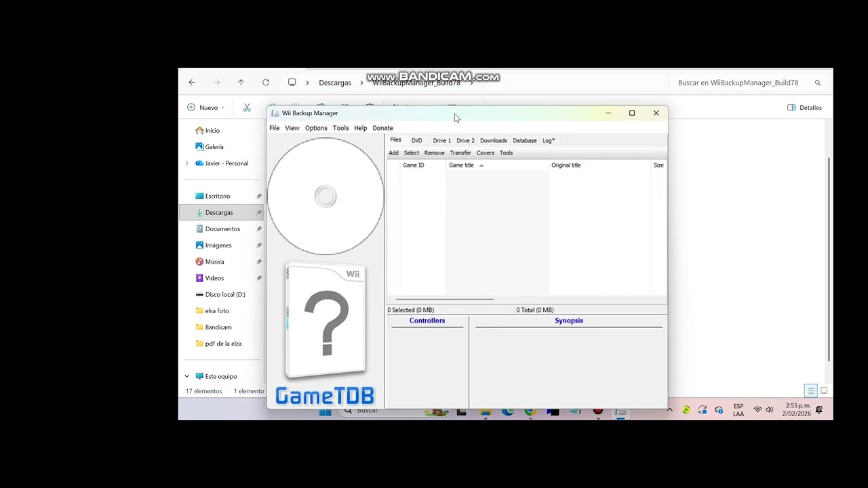Click the Synopsis panel heading

point(569,321)
